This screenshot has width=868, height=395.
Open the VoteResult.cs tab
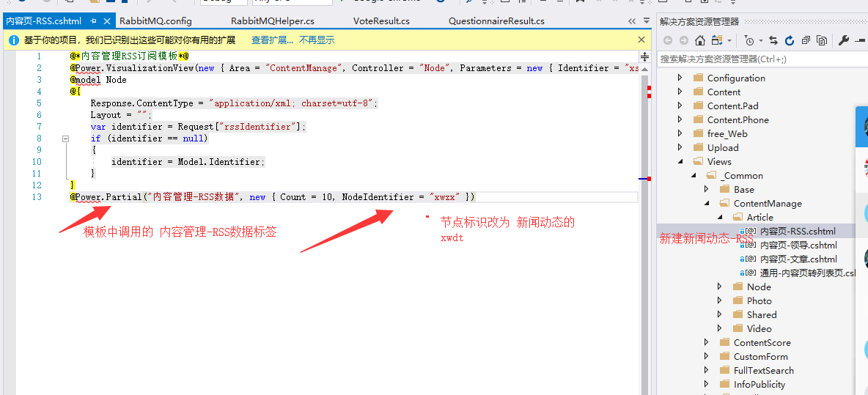[x=381, y=21]
